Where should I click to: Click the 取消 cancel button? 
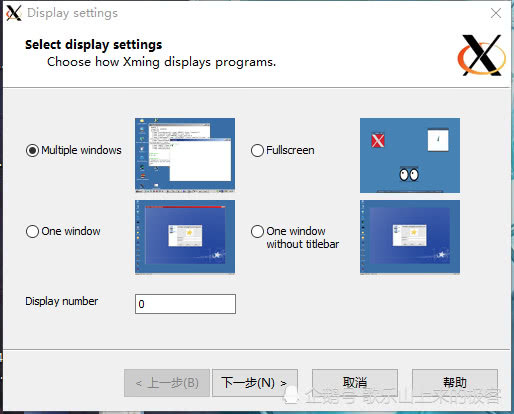(355, 383)
